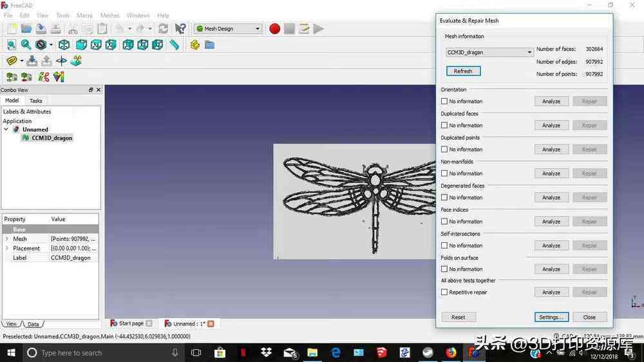Click Analyze for Orientation

pos(551,101)
